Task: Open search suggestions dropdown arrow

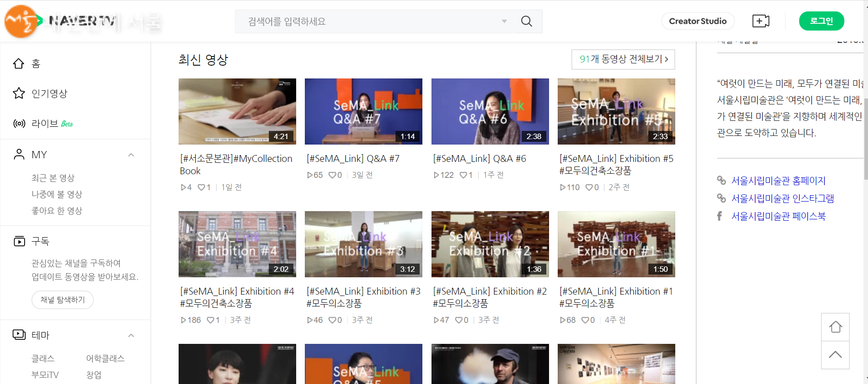Action: [504, 21]
